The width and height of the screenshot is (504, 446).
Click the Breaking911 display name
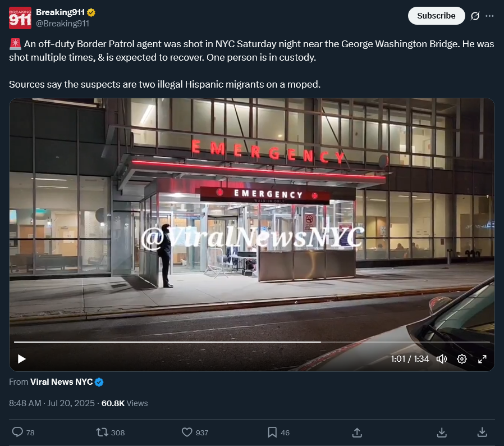[60, 12]
